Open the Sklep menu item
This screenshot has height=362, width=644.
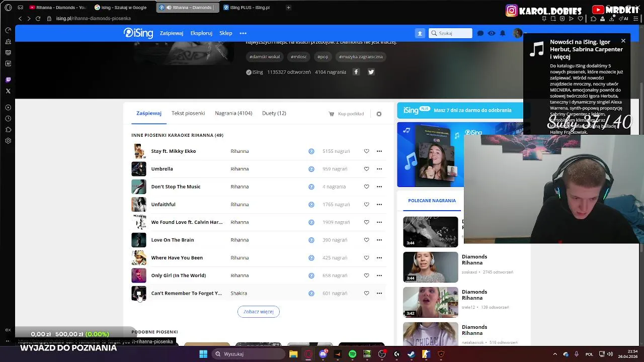[226, 33]
